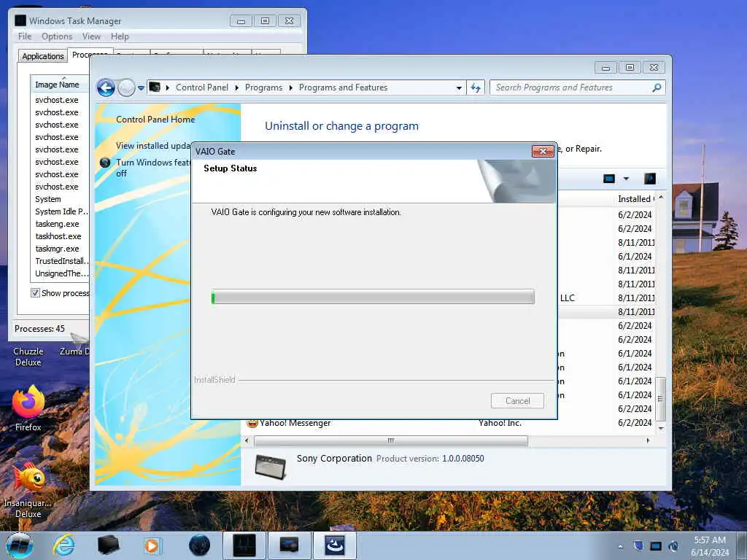The image size is (747, 560).
Task: Click the horizontal scrollbar in programs list
Action: (391, 441)
